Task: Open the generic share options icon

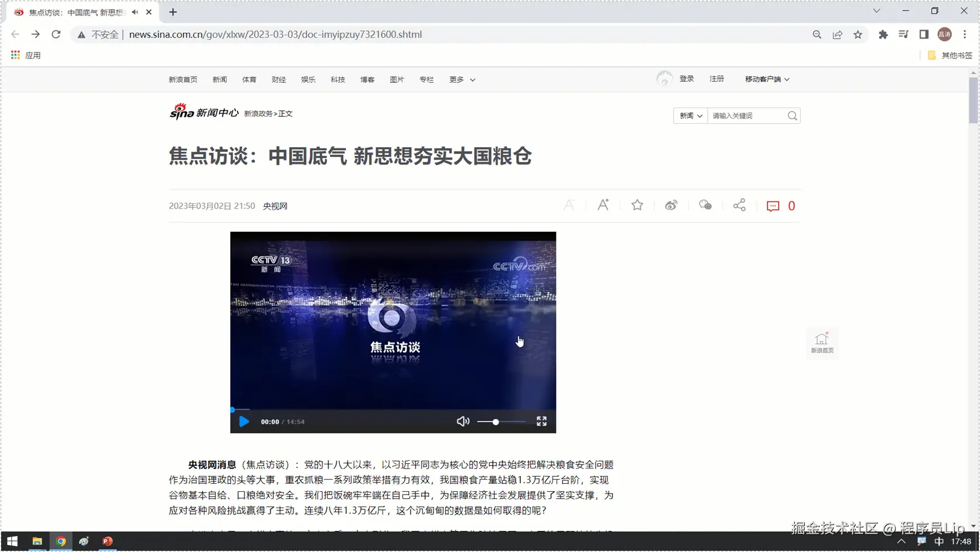Action: [x=739, y=205]
